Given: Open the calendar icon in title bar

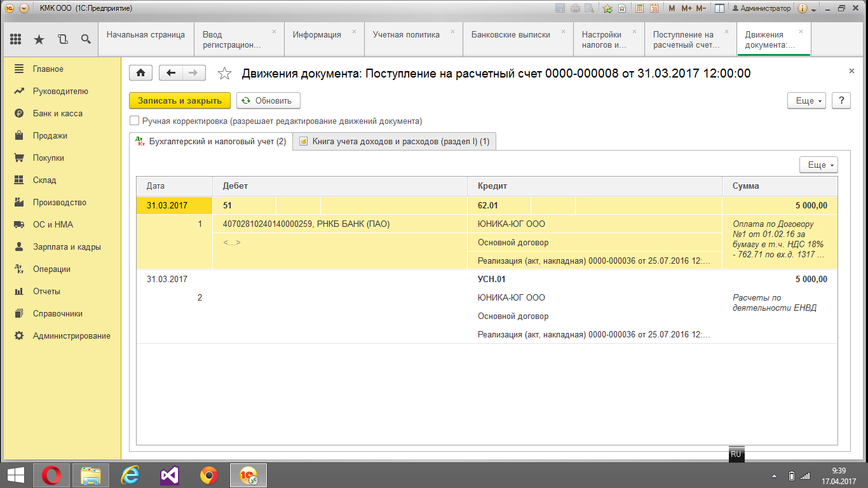Looking at the screenshot, I should pos(654,8).
